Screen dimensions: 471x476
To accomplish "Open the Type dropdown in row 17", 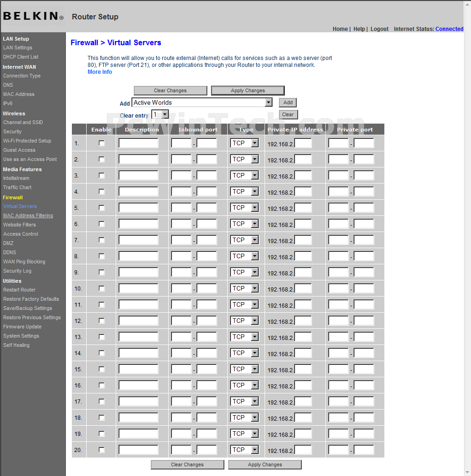I will pyautogui.click(x=244, y=401).
